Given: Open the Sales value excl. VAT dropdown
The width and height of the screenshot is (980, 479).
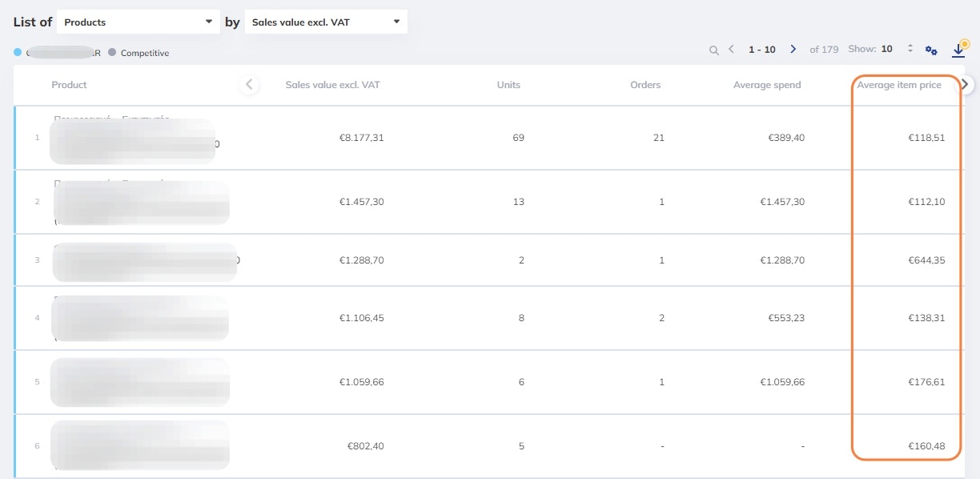Looking at the screenshot, I should pos(326,22).
